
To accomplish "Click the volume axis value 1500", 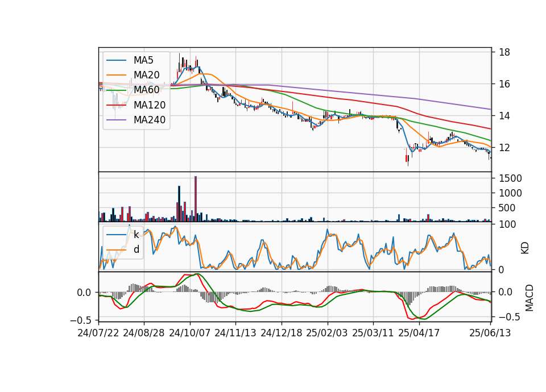I will click(x=511, y=178).
